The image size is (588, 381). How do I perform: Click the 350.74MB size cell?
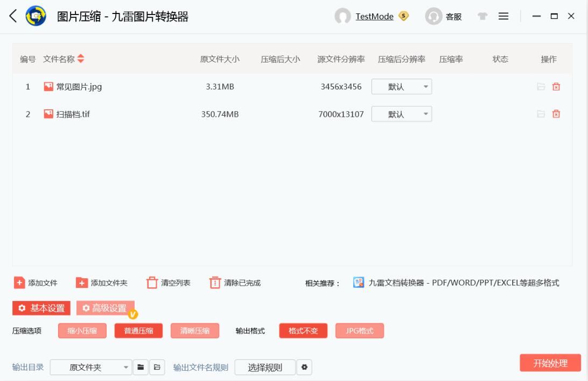(220, 114)
